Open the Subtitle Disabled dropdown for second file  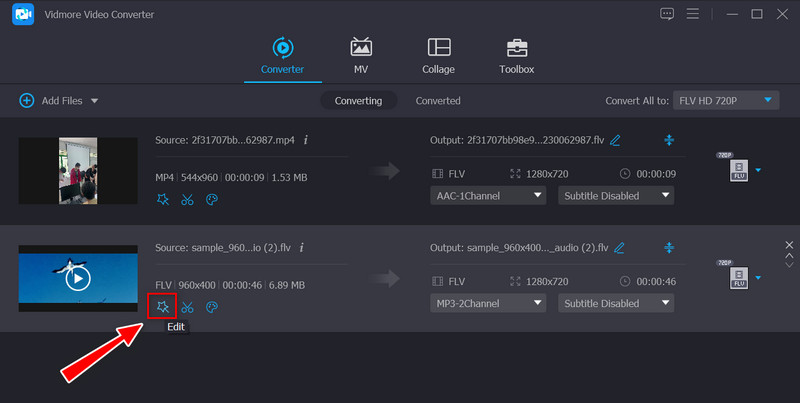tap(616, 303)
